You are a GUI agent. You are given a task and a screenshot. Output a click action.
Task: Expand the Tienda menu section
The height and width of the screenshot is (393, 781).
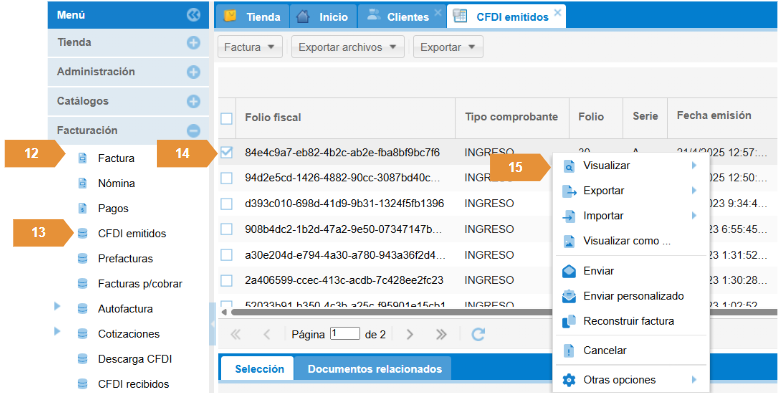[x=194, y=43]
